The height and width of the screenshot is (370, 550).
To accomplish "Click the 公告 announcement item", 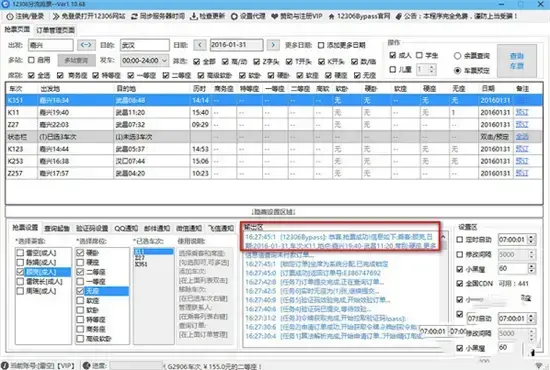I will 456,16.
